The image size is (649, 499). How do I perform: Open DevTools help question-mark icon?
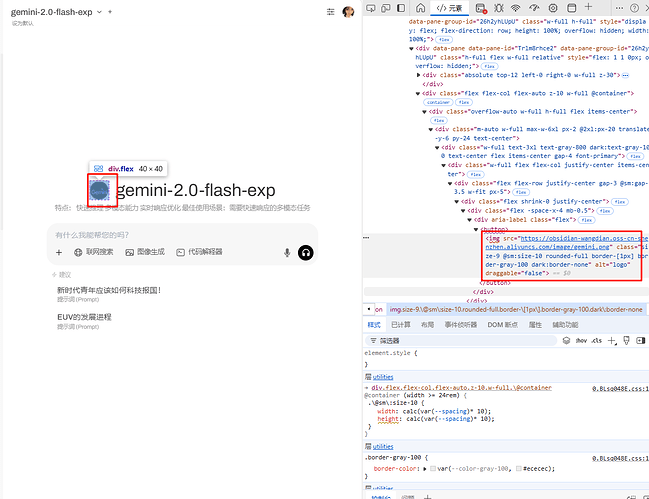[x=634, y=8]
